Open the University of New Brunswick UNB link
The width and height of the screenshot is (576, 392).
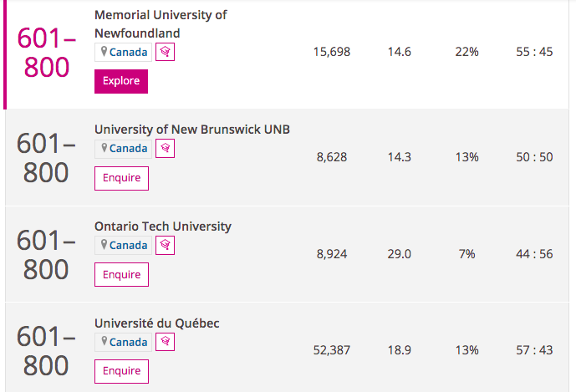(x=192, y=130)
